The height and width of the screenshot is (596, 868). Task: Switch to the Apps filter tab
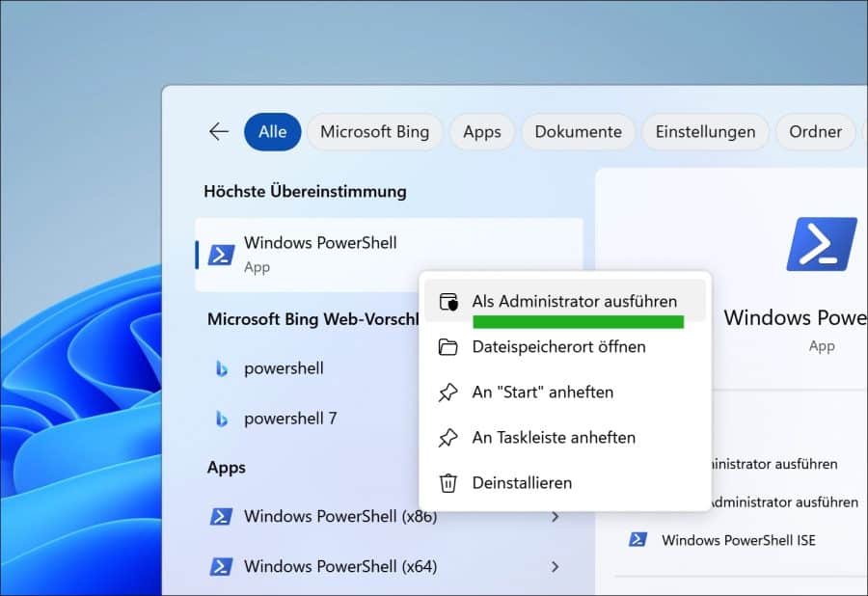(x=481, y=131)
